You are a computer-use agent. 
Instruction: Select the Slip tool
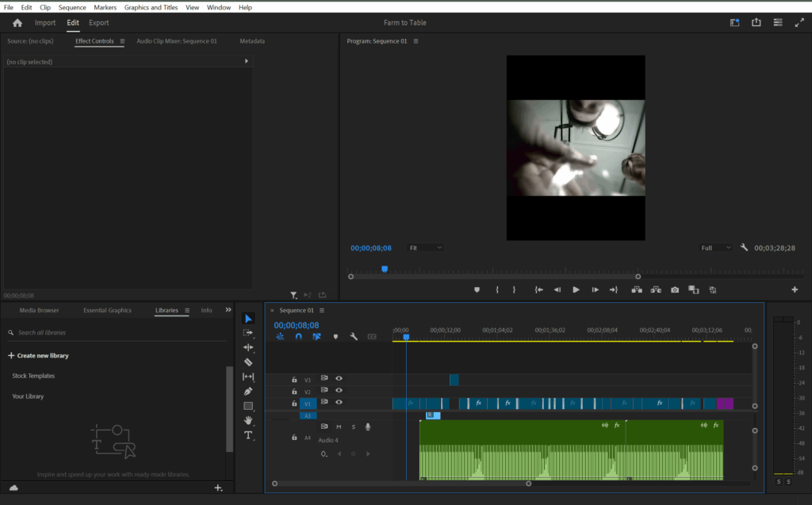(x=248, y=377)
